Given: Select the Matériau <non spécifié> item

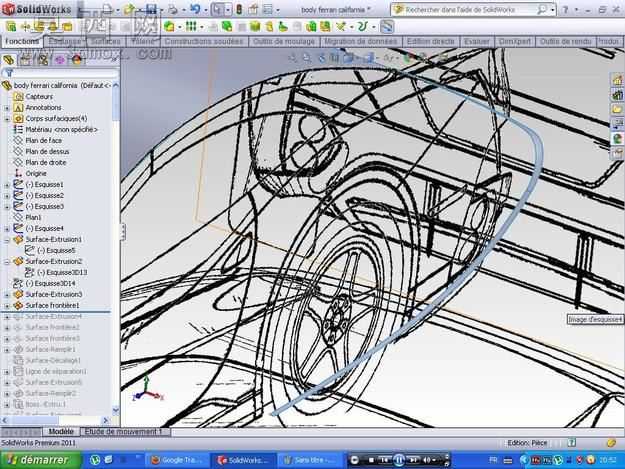Looking at the screenshot, I should coord(61,130).
